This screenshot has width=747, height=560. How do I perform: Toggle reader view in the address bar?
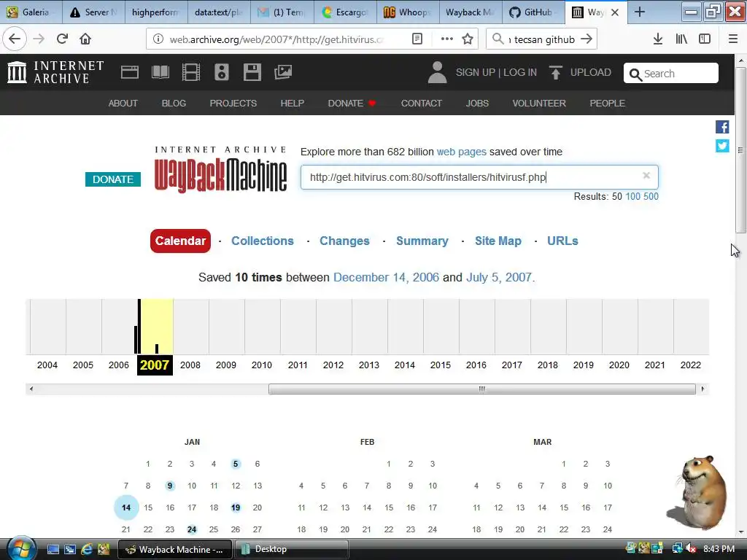(417, 39)
